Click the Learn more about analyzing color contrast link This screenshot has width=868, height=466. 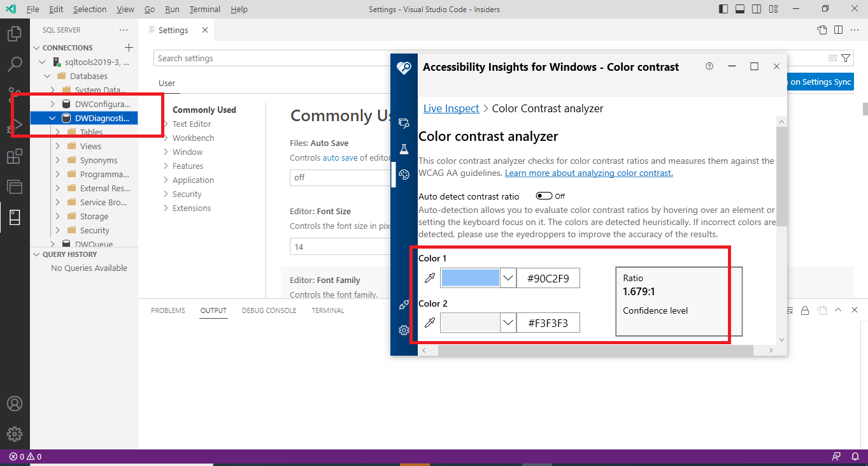click(588, 173)
